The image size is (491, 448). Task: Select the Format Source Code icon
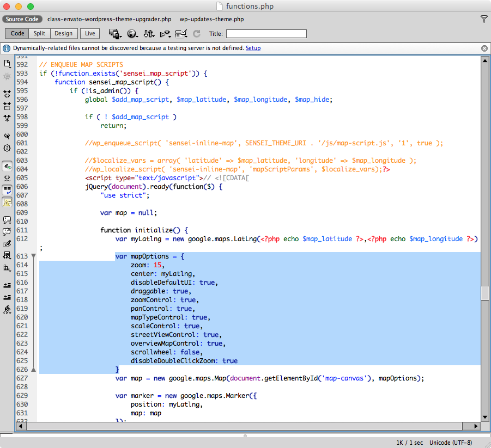click(7, 310)
